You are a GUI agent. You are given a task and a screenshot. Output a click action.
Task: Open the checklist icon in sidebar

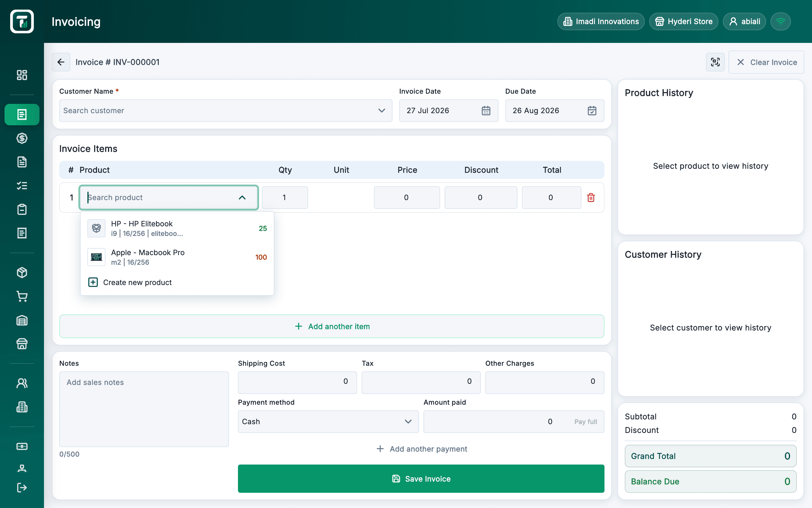click(22, 185)
